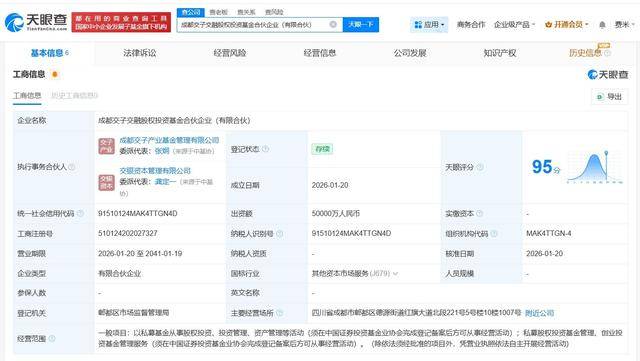640x361 pixels.
Task: Click info icon next to 经营范围
Action: (x=52, y=338)
